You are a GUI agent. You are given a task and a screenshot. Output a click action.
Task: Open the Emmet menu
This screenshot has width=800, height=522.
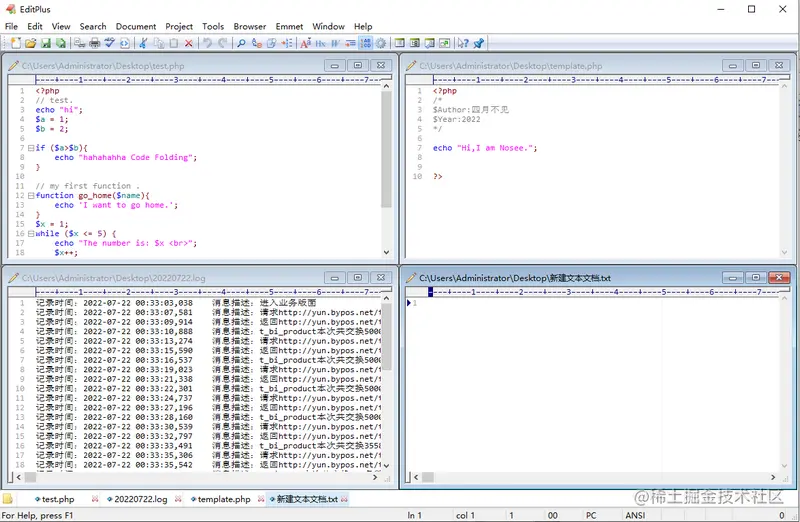point(289,27)
